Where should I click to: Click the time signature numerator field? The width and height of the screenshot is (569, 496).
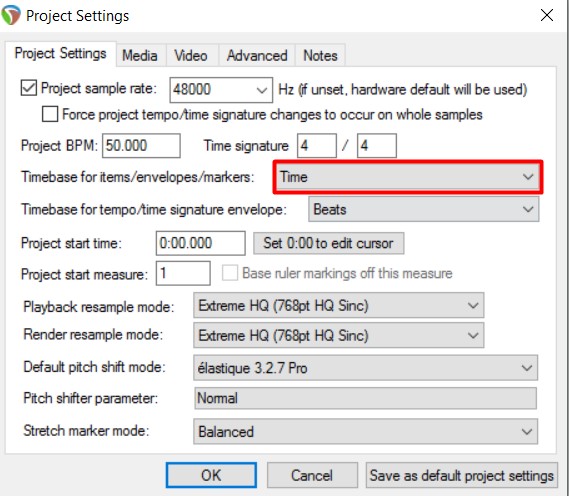317,145
